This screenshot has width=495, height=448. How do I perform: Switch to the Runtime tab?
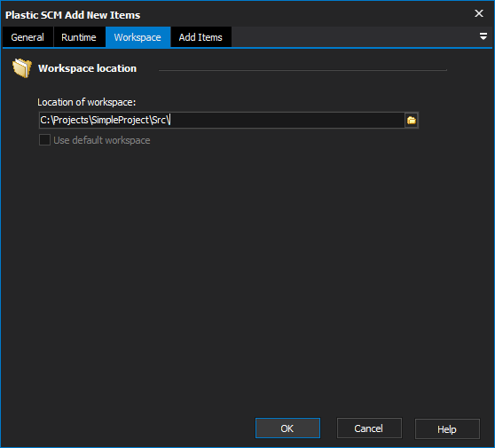[79, 37]
